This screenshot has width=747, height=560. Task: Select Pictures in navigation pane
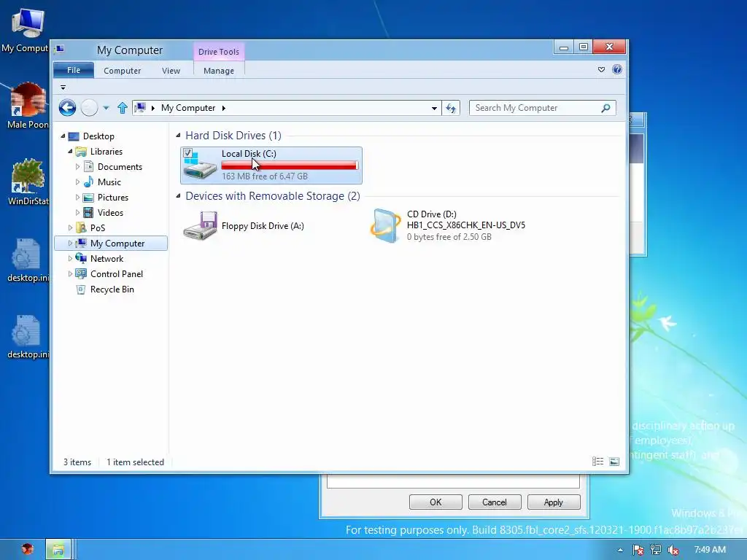[113, 197]
